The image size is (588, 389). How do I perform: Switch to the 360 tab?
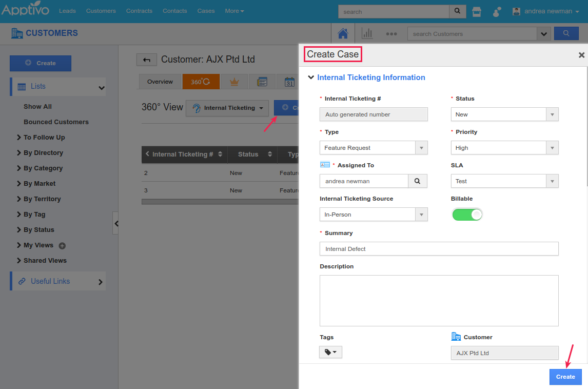[201, 82]
